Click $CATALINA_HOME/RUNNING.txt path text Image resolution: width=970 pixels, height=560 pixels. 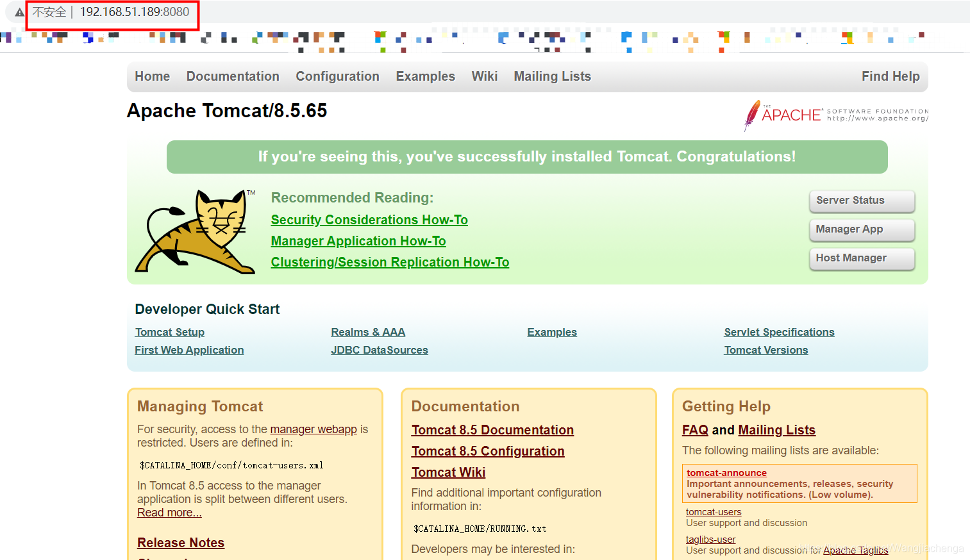click(480, 529)
